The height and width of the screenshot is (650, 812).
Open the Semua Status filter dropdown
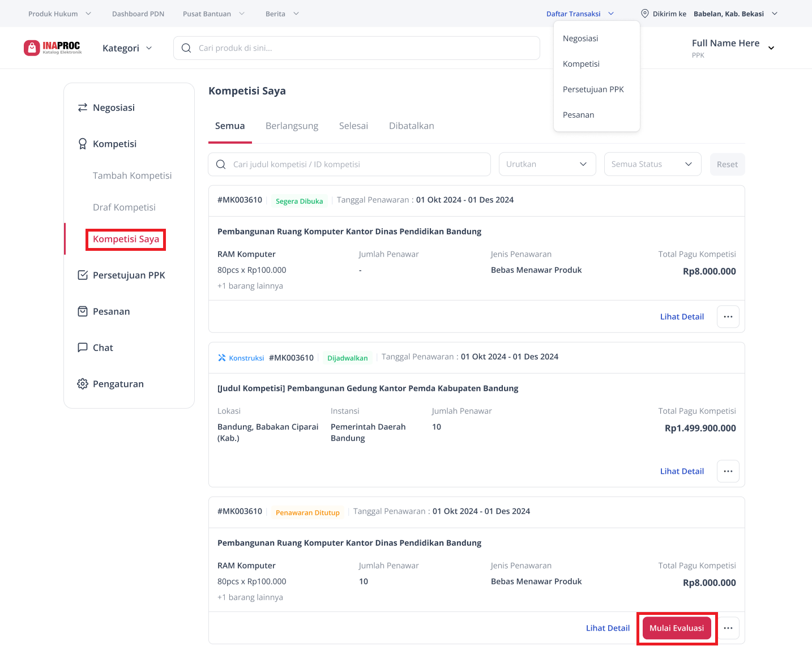click(652, 164)
